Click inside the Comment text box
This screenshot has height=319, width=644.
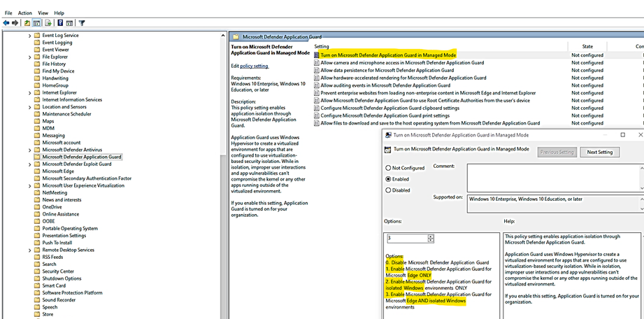[554, 178]
